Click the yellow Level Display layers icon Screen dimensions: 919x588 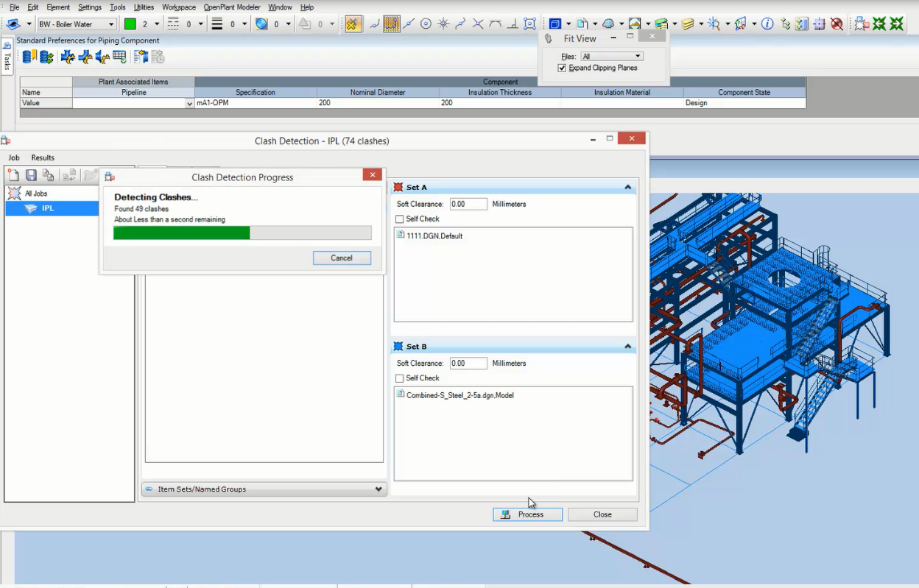tap(688, 24)
